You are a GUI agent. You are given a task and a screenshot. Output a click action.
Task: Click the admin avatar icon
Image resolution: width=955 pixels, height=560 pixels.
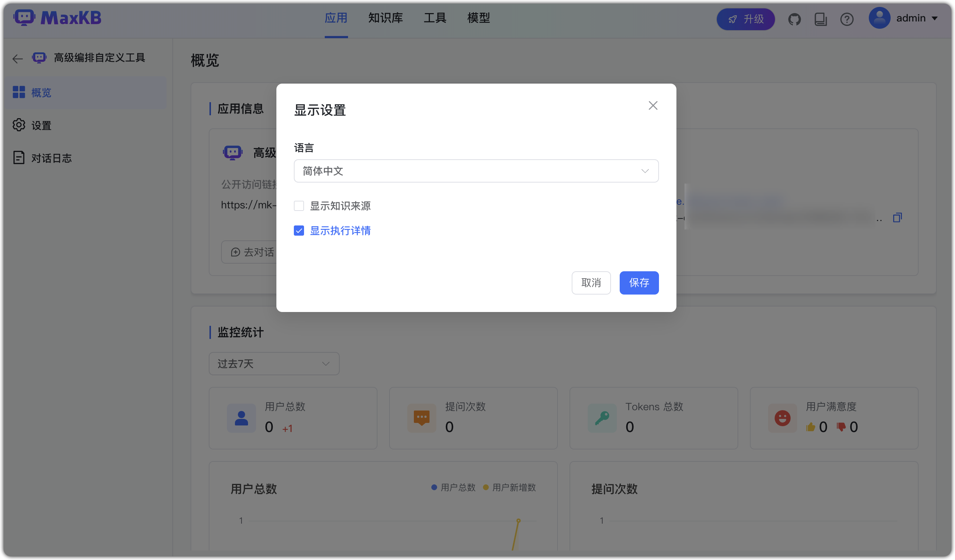[880, 17]
